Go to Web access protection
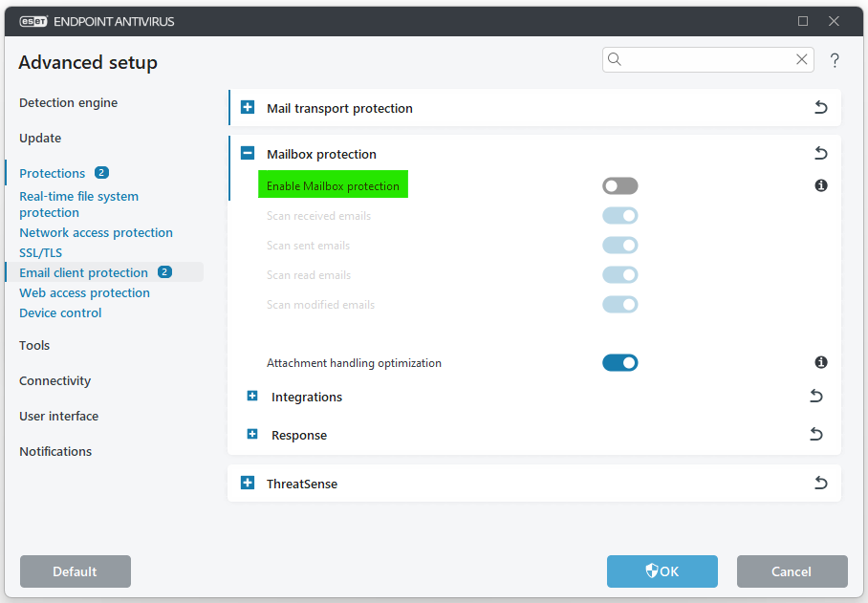The image size is (868, 603). [x=84, y=292]
